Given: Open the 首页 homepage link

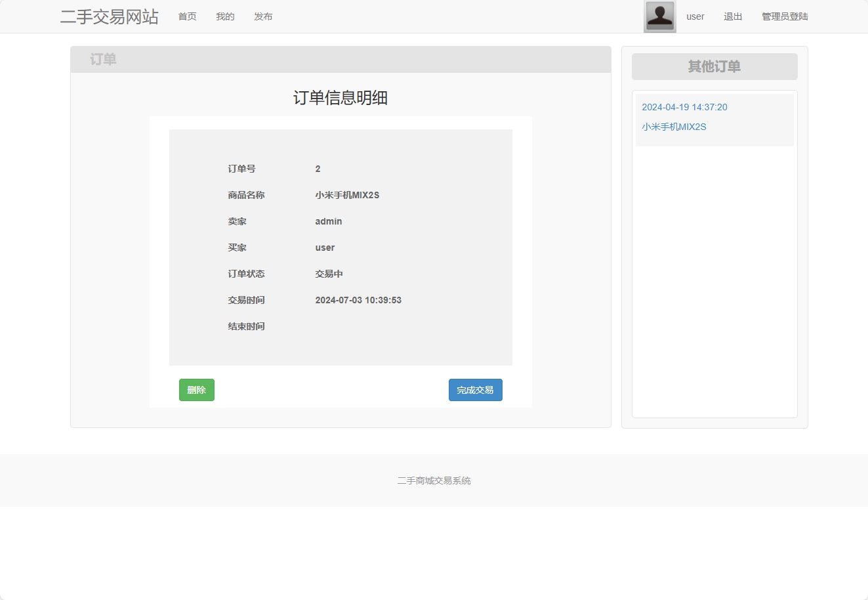Looking at the screenshot, I should click(x=186, y=16).
